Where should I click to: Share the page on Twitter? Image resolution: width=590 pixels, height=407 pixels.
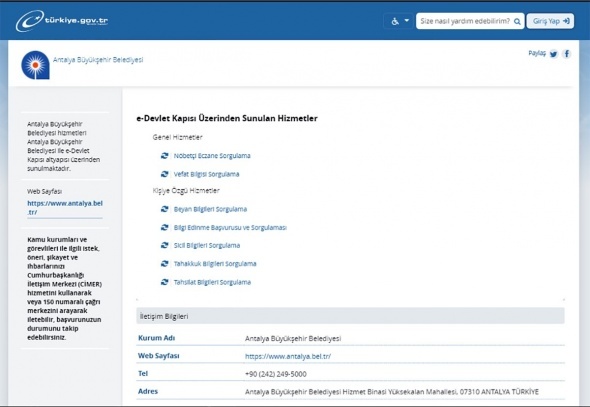point(553,54)
